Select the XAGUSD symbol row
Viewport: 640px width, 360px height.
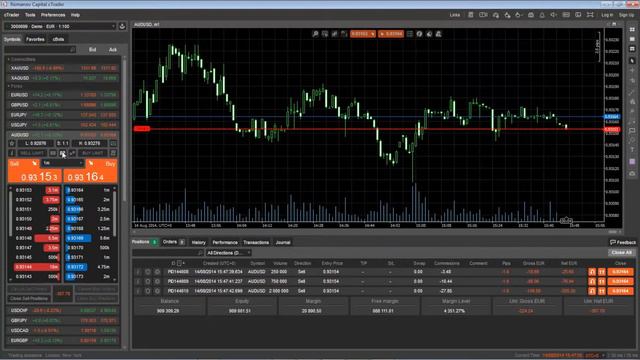(63, 78)
